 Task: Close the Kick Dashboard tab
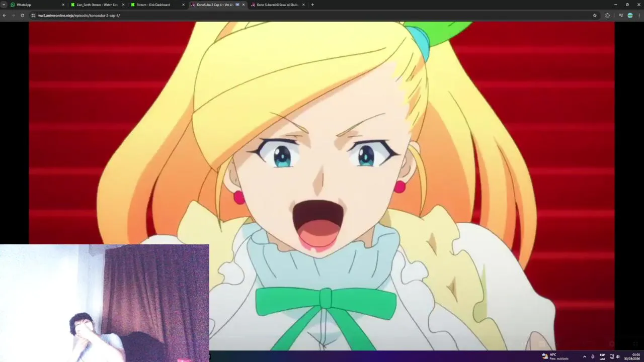(183, 5)
